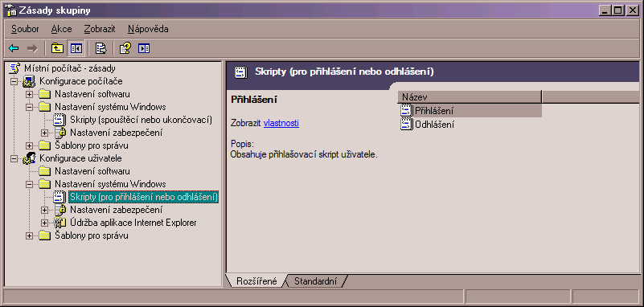Select the Přihlášení script icon in list
The image size is (644, 307).
click(x=406, y=110)
